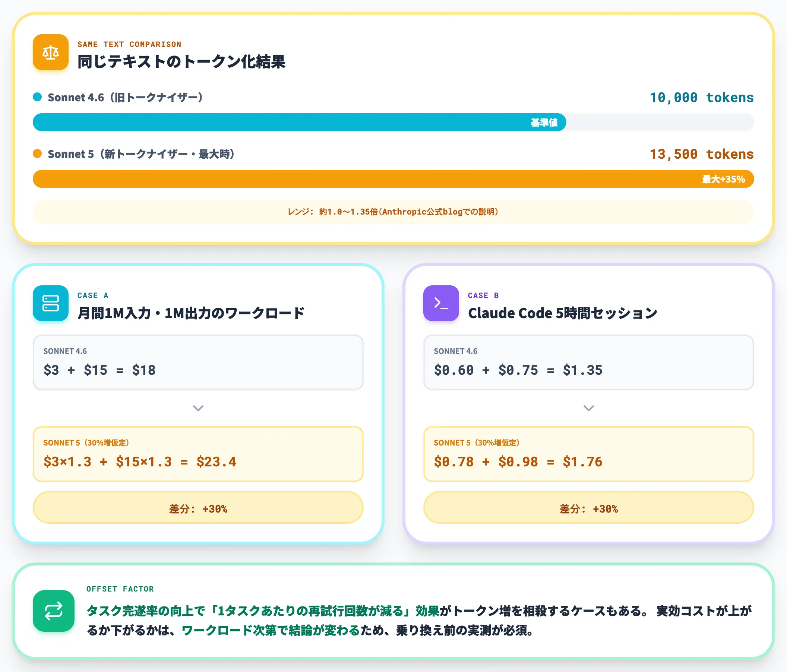787x672 pixels.
Task: Click the green repeat arrows icon
Action: click(x=54, y=611)
